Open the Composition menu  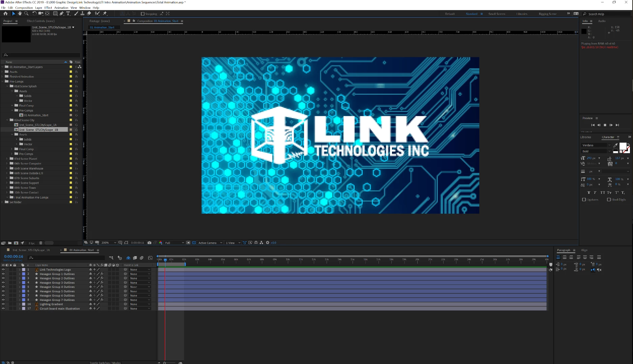coord(24,8)
